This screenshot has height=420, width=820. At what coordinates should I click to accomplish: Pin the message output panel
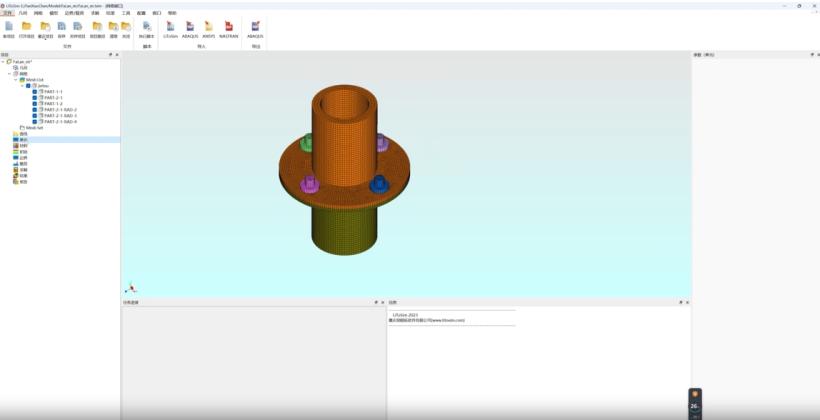[681, 302]
